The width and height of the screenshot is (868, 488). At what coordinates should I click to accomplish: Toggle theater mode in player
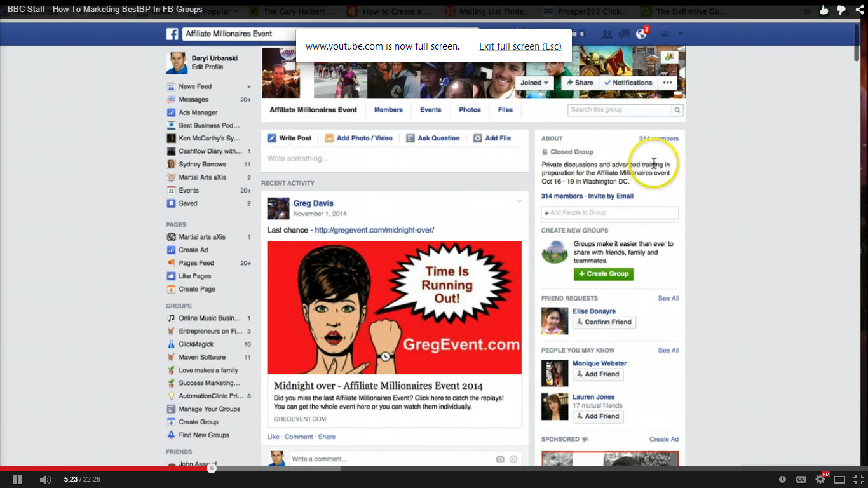point(839,479)
